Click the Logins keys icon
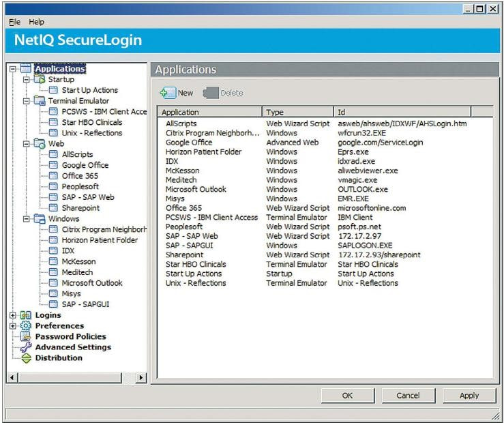 [26, 315]
